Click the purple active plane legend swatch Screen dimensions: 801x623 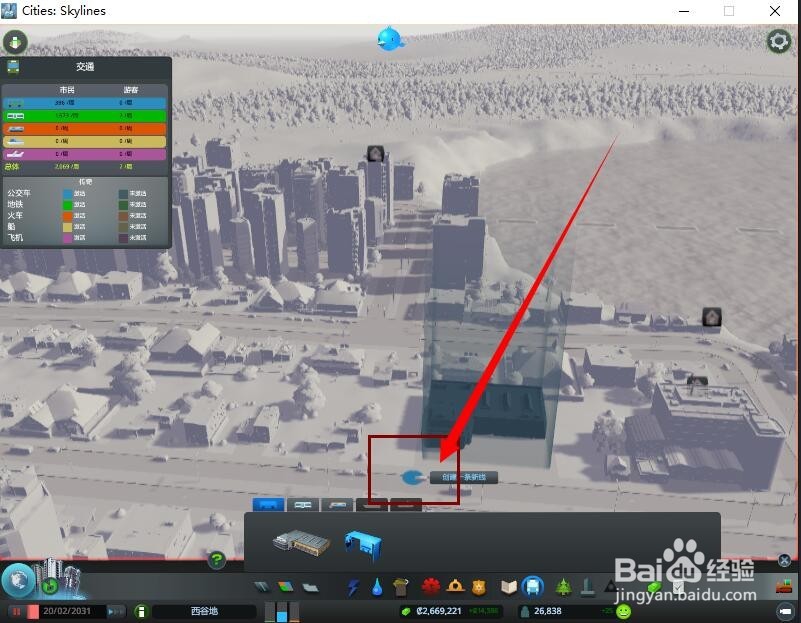point(67,238)
